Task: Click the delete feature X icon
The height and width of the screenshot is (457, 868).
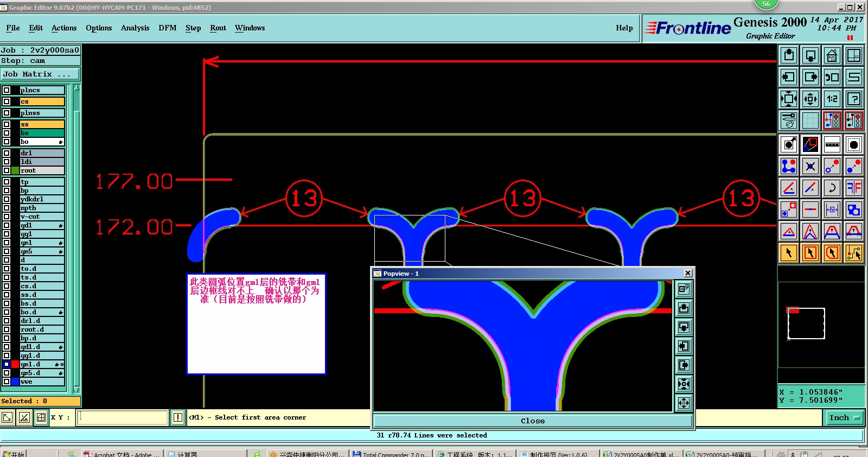Action: 810,166
